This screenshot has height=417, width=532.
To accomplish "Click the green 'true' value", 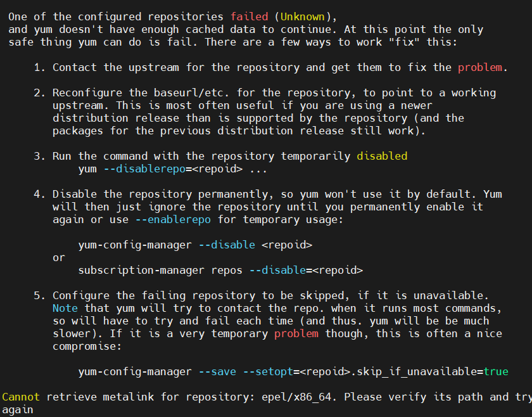I will (496, 372).
